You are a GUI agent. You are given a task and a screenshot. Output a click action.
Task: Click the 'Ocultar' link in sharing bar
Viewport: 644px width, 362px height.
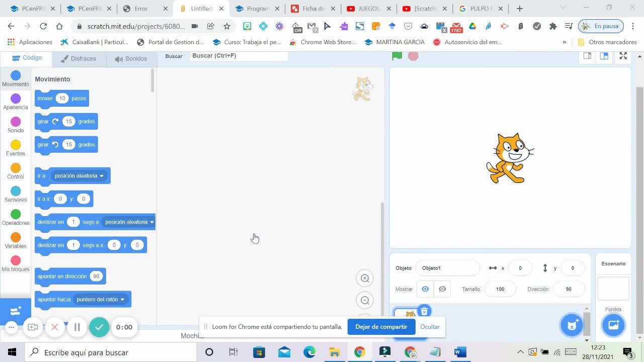click(x=430, y=327)
